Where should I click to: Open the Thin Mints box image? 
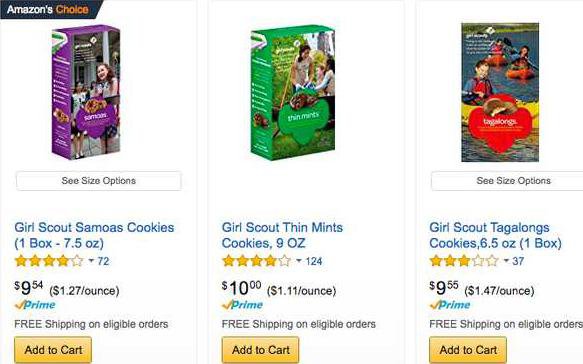(293, 93)
